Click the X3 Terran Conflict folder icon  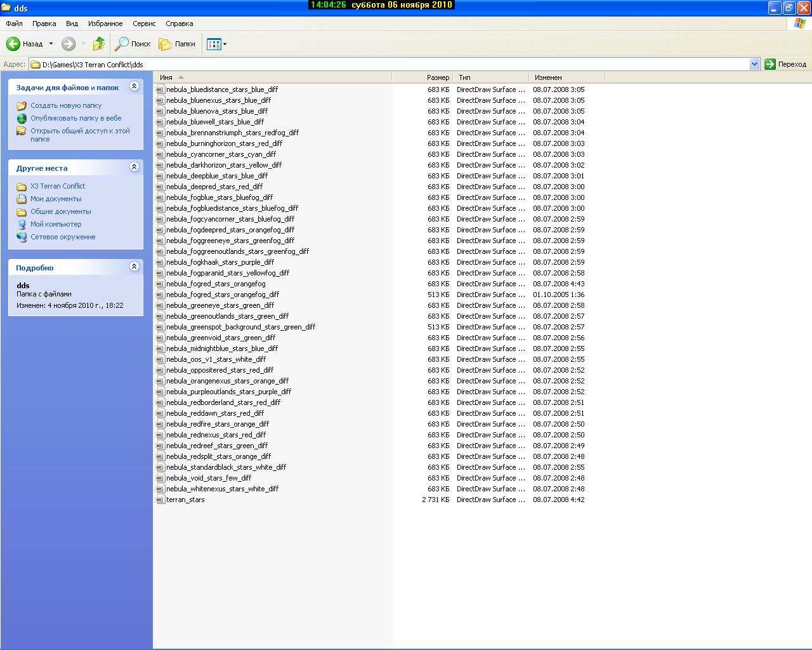[22, 187]
